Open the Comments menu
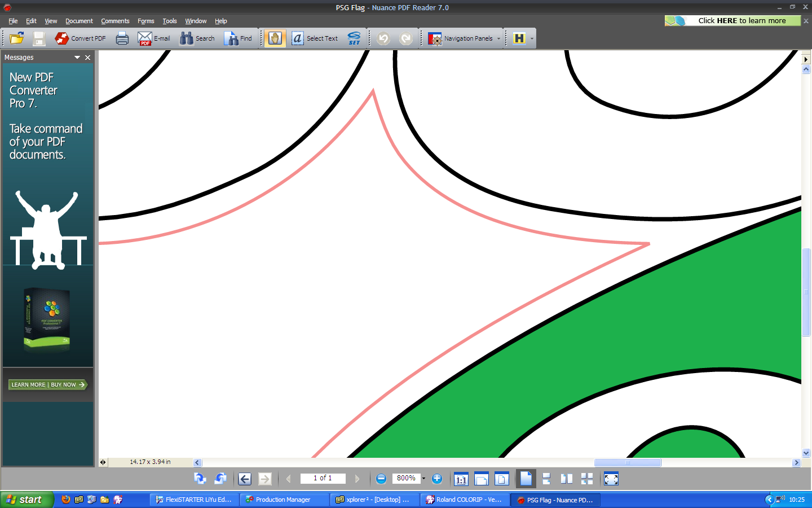 tap(115, 21)
